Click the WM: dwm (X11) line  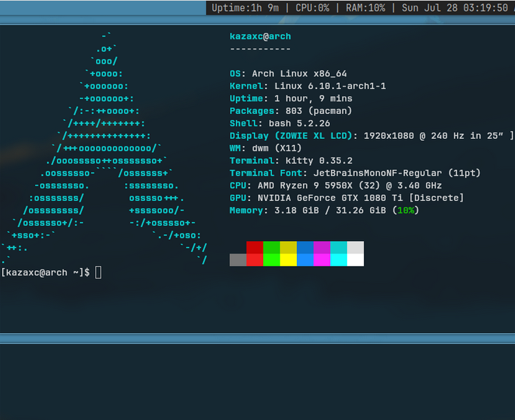(x=265, y=149)
